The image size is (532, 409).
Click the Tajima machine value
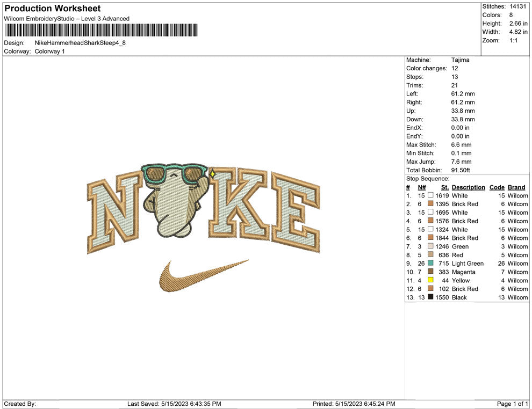[x=460, y=60]
